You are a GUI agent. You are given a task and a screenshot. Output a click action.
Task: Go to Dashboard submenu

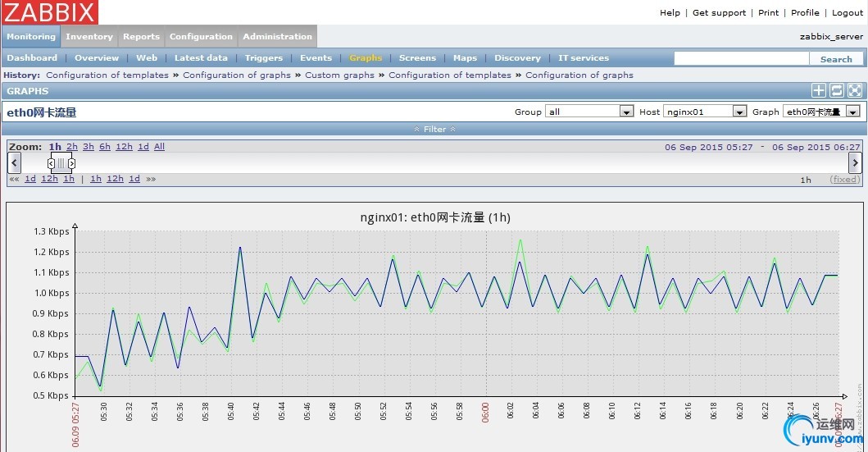32,57
